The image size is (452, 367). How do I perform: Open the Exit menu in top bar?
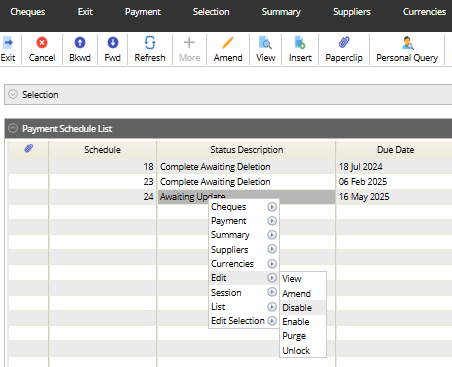[85, 12]
